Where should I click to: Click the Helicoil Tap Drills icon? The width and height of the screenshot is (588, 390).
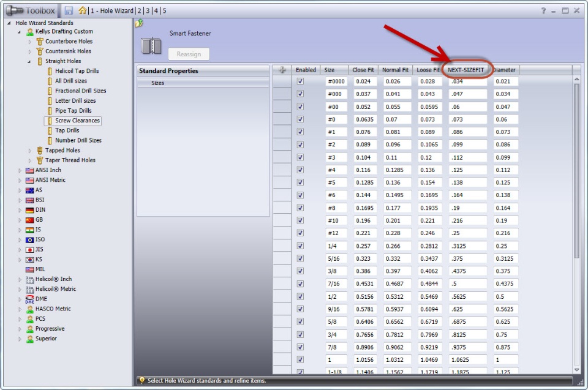pyautogui.click(x=50, y=71)
